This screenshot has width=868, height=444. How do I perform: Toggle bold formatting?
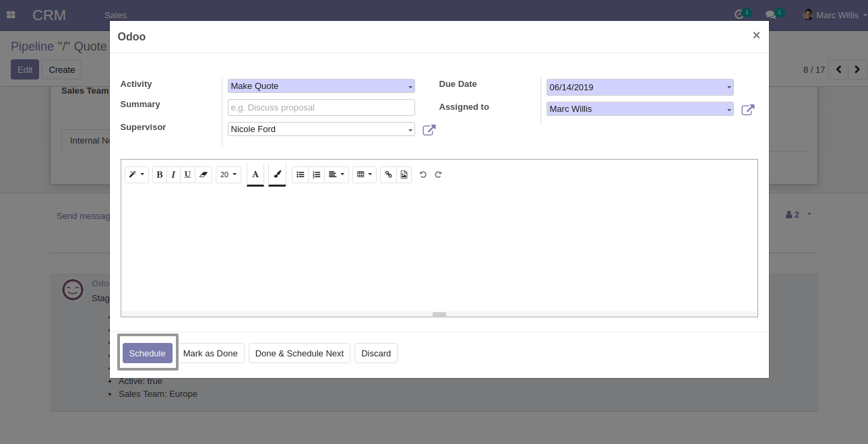(160, 175)
